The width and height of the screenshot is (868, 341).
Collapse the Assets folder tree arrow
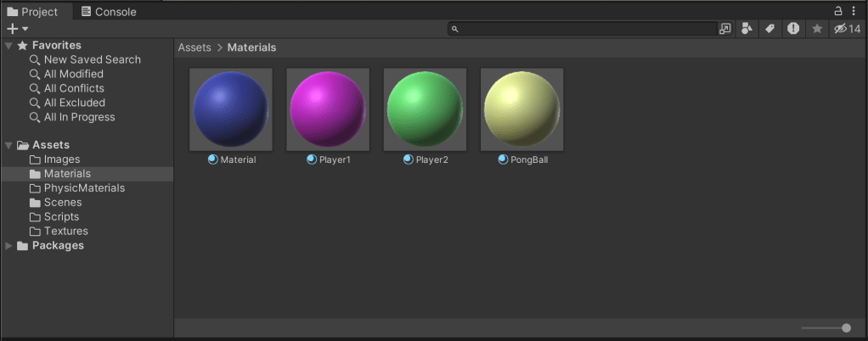point(8,145)
